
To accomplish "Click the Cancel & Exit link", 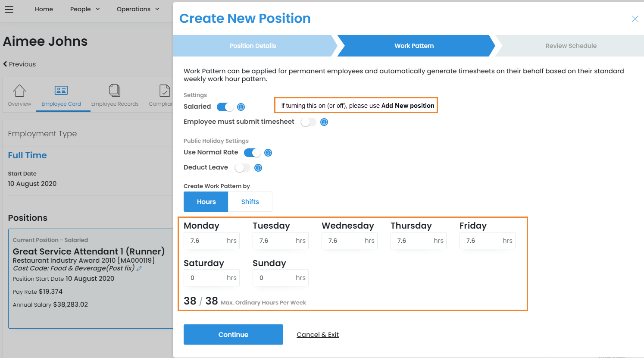I will [318, 335].
